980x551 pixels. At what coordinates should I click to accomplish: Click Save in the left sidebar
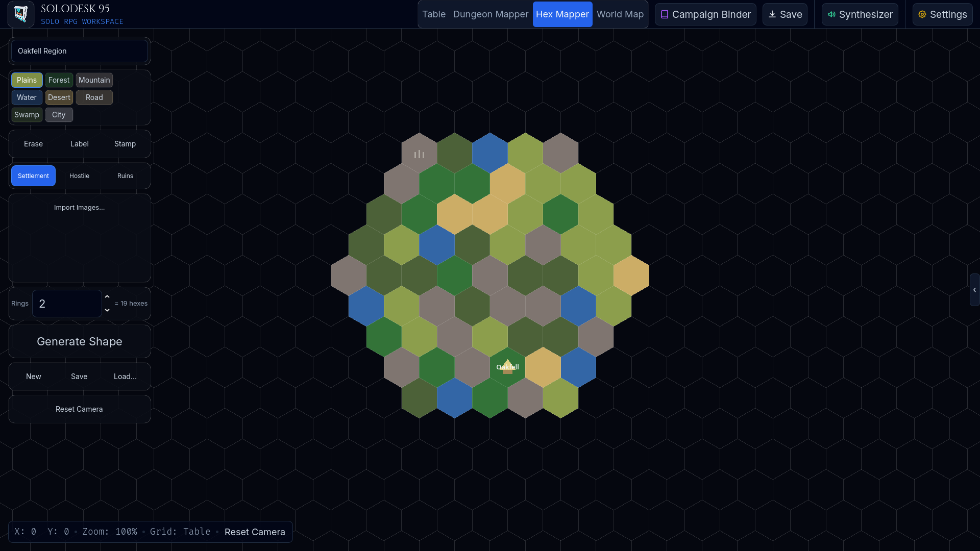[79, 377]
